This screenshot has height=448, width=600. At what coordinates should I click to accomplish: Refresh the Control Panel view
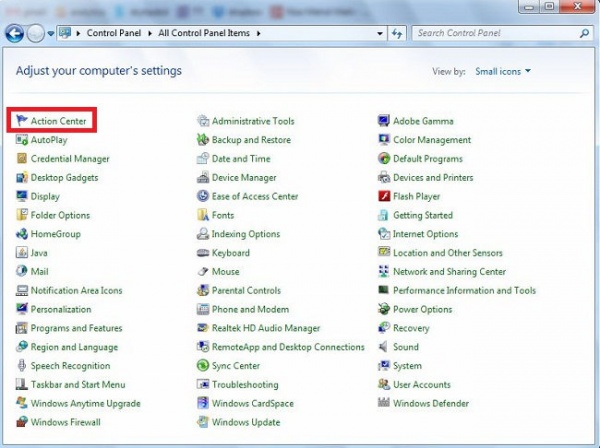[397, 33]
